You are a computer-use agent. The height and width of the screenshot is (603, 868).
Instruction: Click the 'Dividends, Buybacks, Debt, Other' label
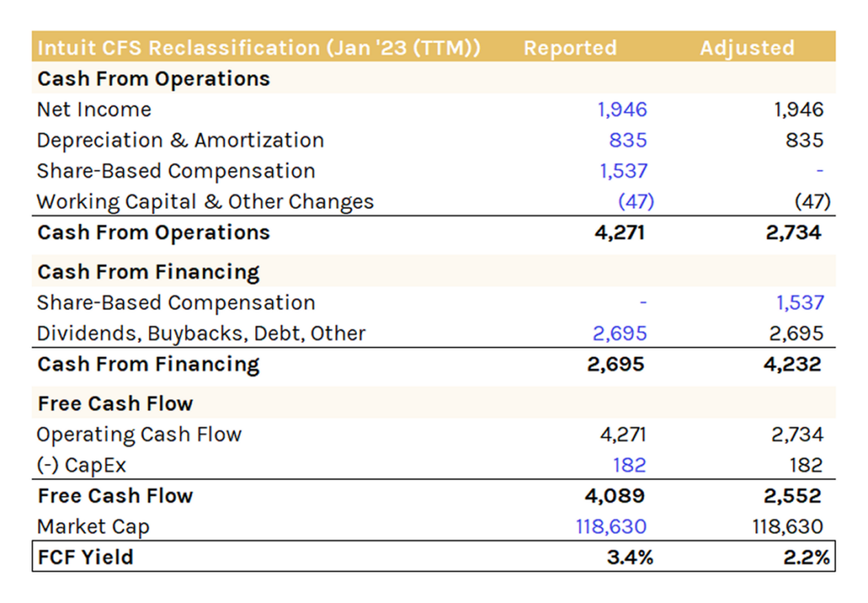click(201, 333)
